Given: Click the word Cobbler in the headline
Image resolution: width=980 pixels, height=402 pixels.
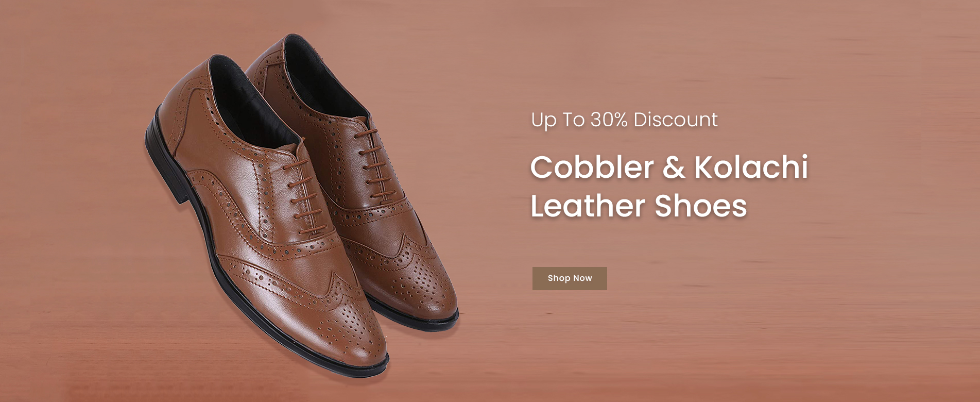Looking at the screenshot, I should point(592,167).
